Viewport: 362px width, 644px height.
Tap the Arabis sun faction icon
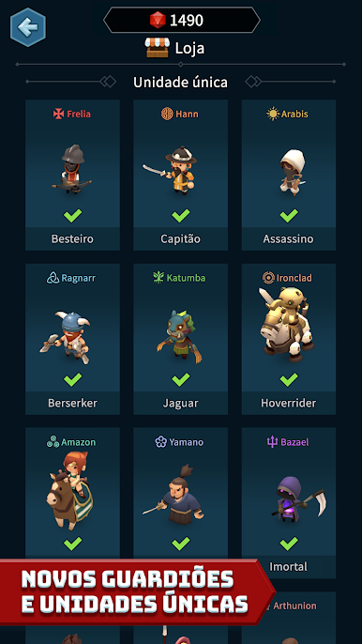tap(273, 114)
